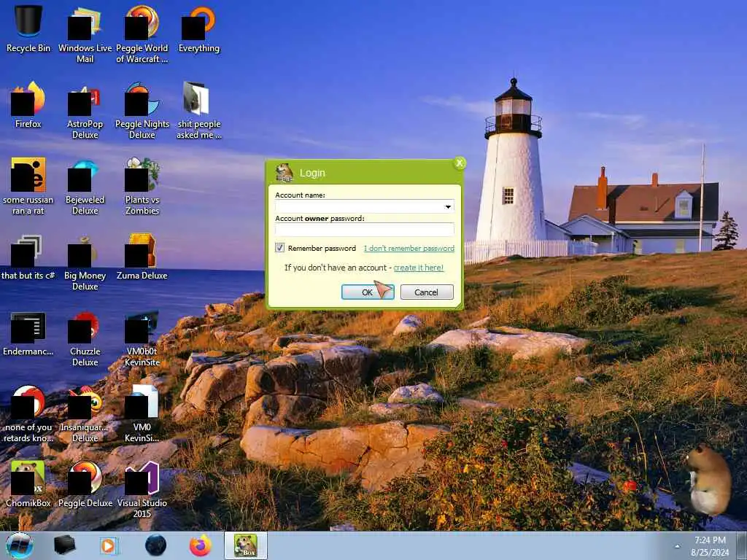Open Firefox from the taskbar
This screenshot has width=747, height=560.
[x=200, y=545]
